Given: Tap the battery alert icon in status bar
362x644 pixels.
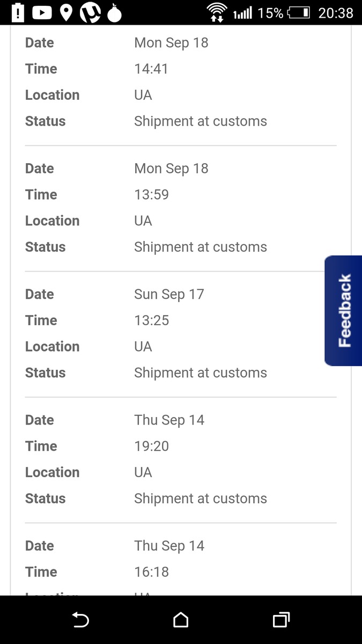Looking at the screenshot, I should pos(18,12).
